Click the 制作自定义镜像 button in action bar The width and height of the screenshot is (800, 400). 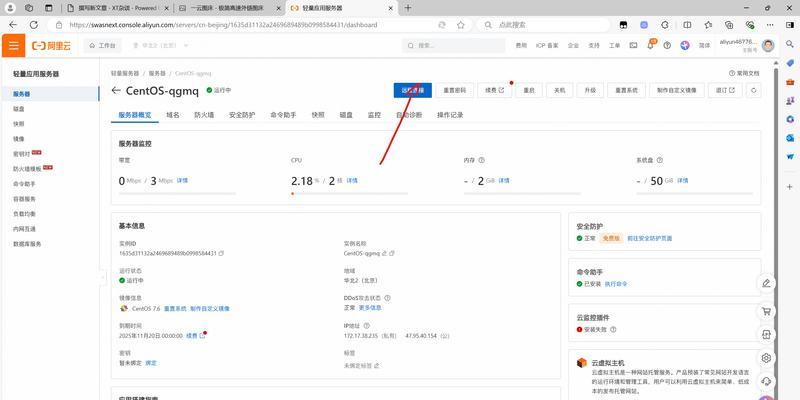(677, 90)
